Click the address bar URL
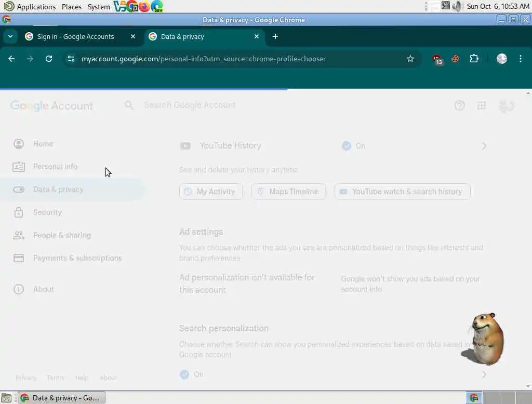Screen dimensions: 532x404 point(203,59)
